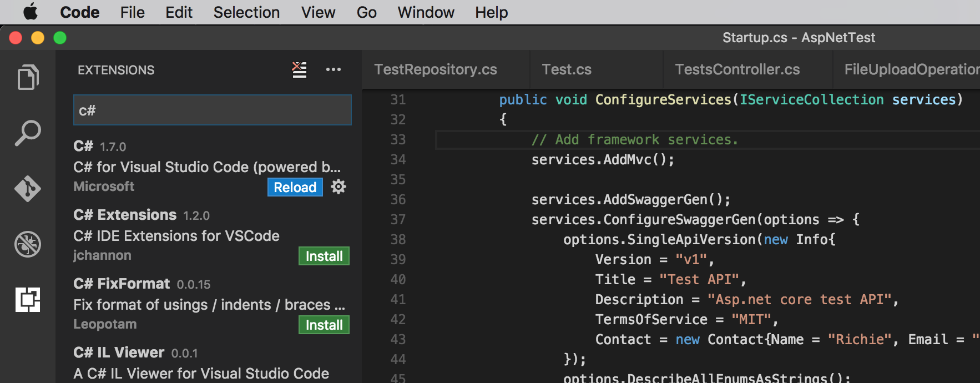The width and height of the screenshot is (980, 383).
Task: Switch to the FileUploadOperation tab
Action: point(907,69)
